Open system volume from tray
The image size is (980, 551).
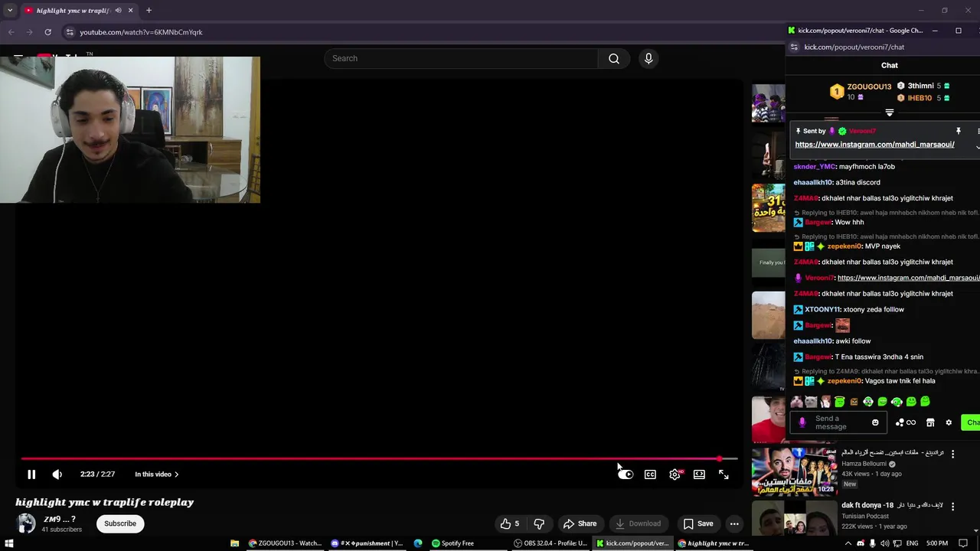(x=885, y=543)
